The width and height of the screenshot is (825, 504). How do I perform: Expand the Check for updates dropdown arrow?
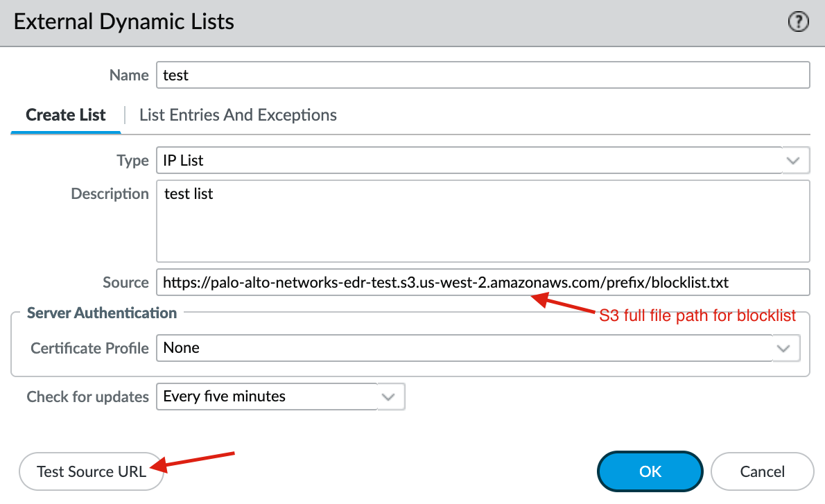click(389, 397)
